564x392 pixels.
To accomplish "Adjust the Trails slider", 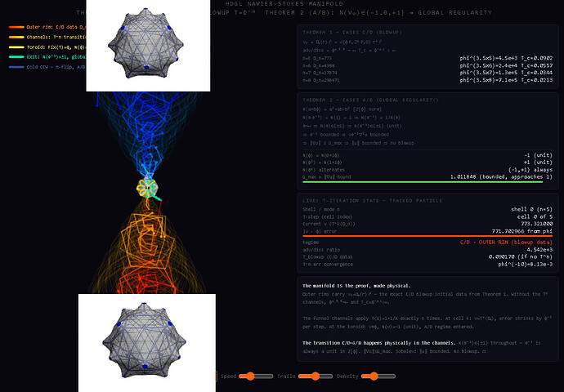I will click(316, 376).
